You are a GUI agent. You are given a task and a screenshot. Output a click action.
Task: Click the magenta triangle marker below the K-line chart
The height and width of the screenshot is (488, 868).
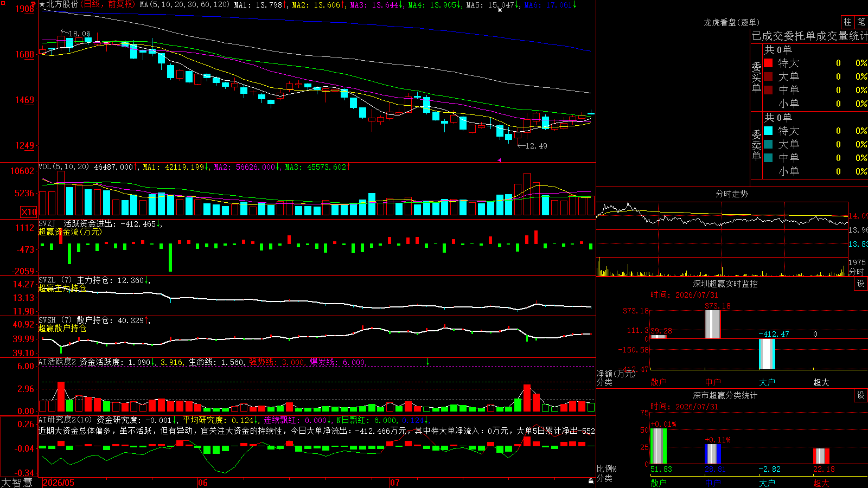pos(499,160)
